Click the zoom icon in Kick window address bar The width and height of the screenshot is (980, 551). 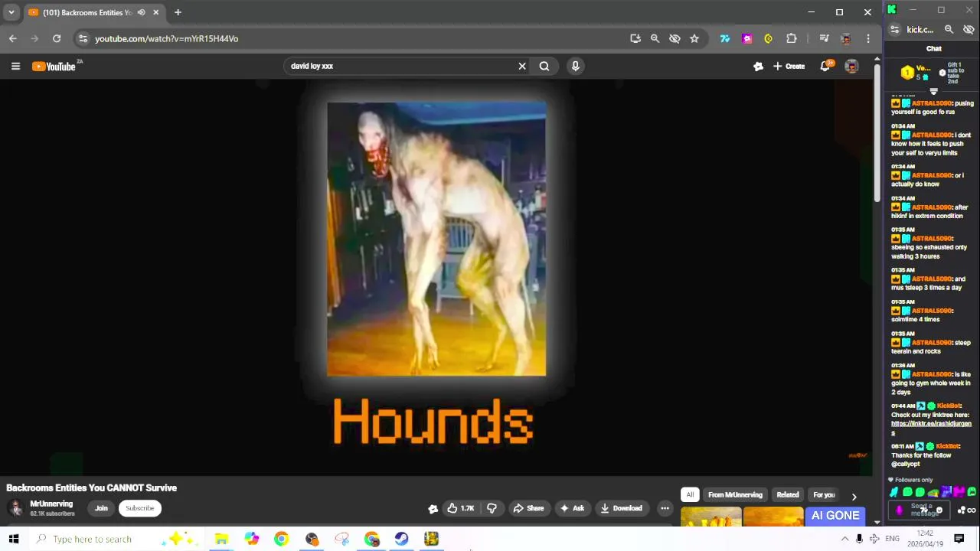pyautogui.click(x=949, y=29)
